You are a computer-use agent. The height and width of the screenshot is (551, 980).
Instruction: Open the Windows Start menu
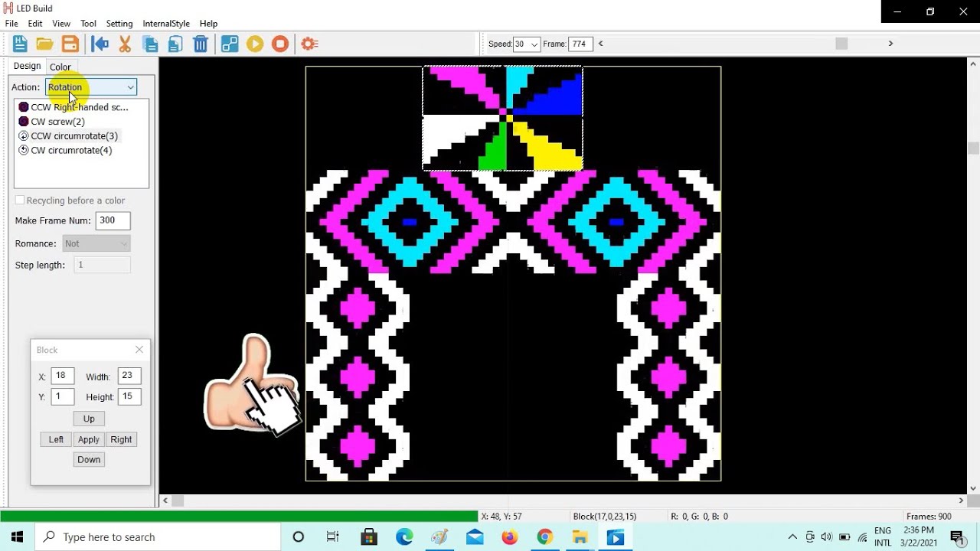click(17, 537)
